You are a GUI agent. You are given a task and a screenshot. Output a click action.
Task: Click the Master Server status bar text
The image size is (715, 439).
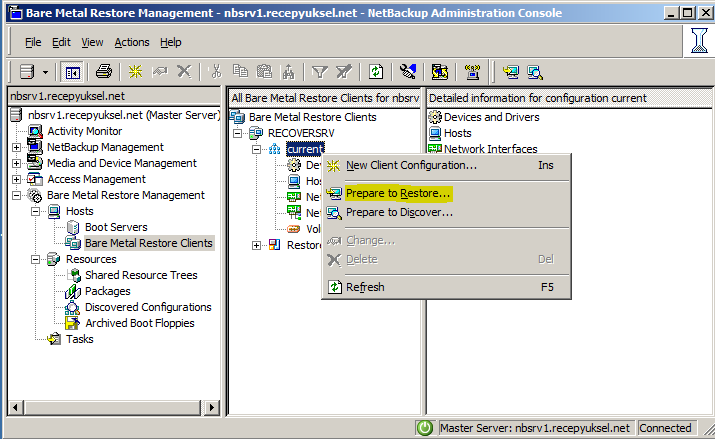point(534,428)
